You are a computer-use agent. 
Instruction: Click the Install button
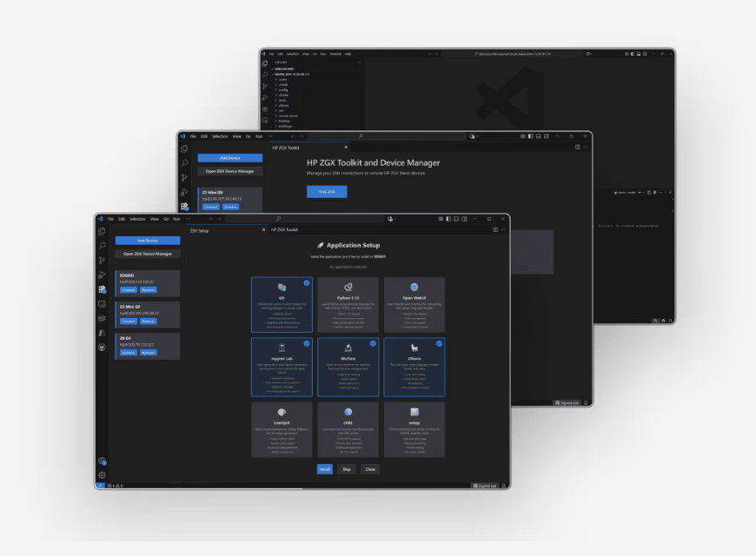coord(324,469)
